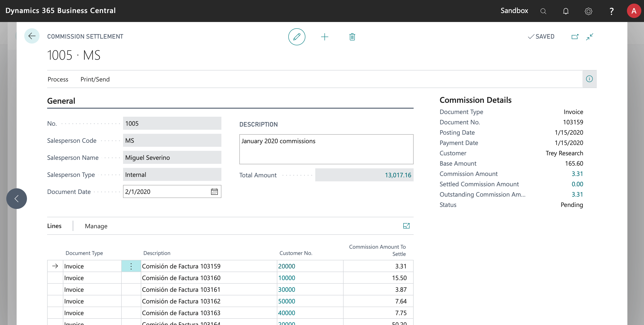Select row arrow for Factura 103159
This screenshot has width=644, height=325.
(x=55, y=266)
